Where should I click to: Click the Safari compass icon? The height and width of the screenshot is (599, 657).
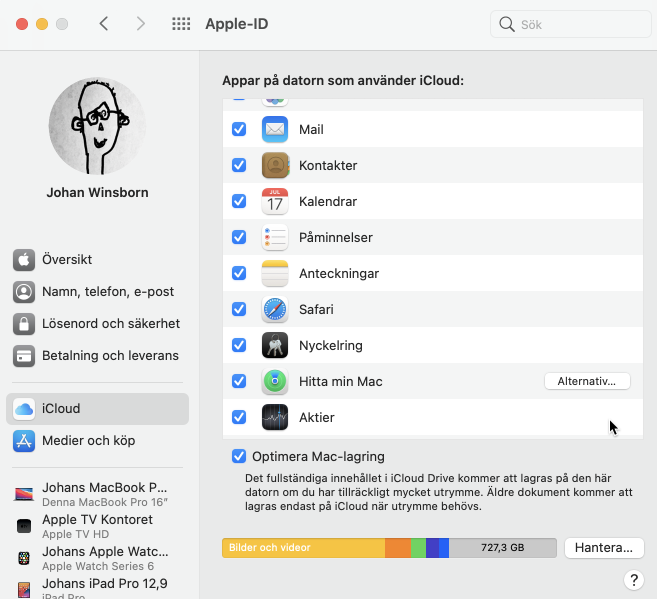tap(275, 310)
